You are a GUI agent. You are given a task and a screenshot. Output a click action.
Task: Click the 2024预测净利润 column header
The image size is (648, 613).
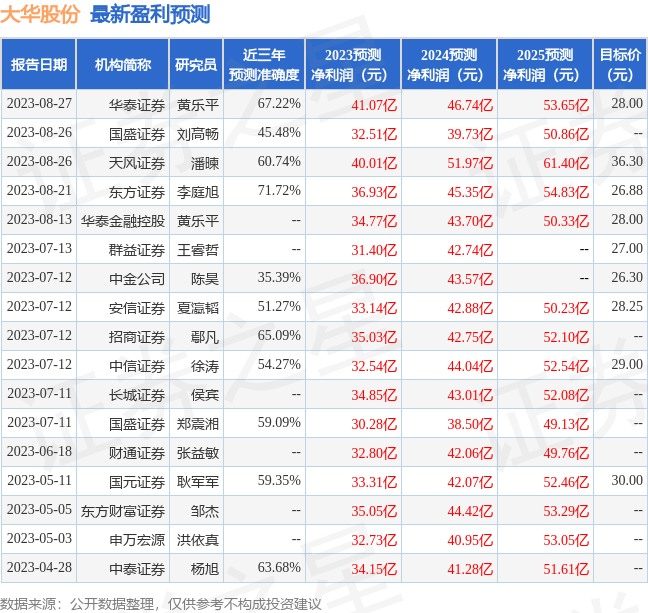(x=449, y=64)
